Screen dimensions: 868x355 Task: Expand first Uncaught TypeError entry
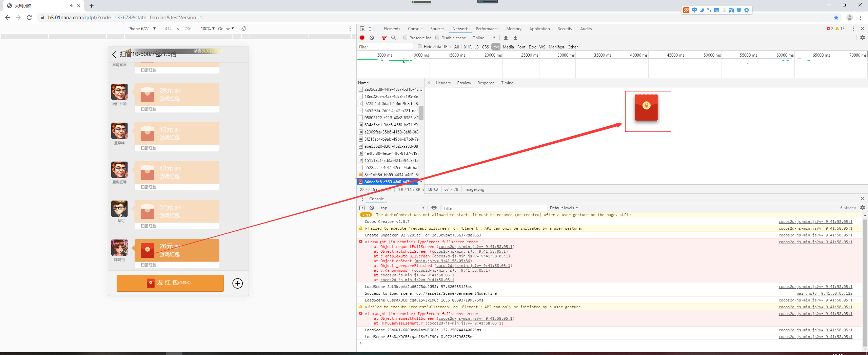pyautogui.click(x=366, y=242)
